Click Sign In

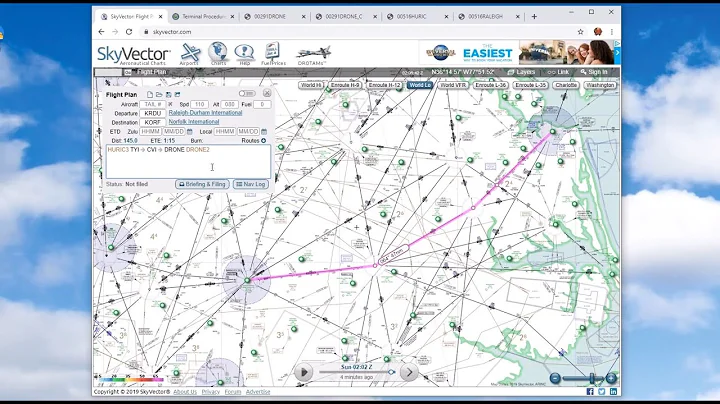pos(594,72)
